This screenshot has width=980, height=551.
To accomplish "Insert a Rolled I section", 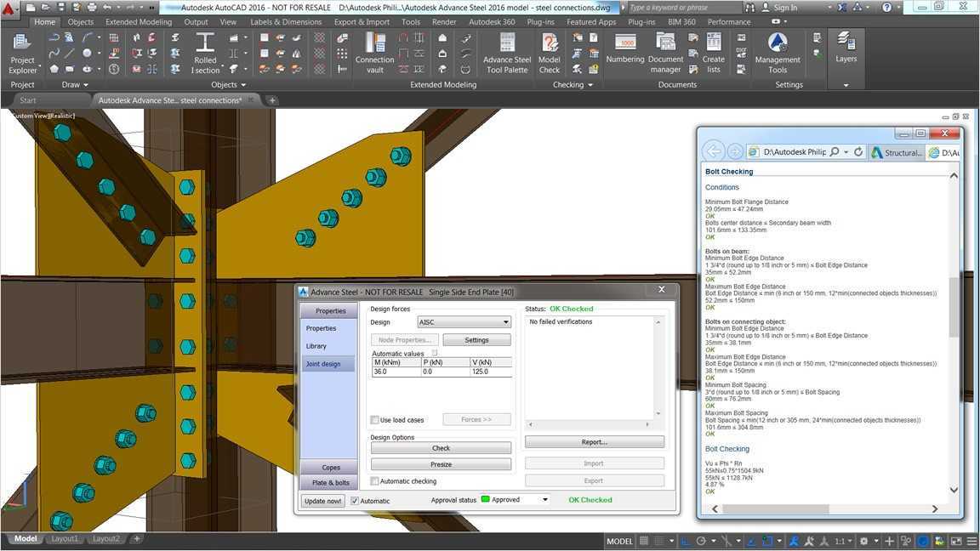I will (205, 53).
